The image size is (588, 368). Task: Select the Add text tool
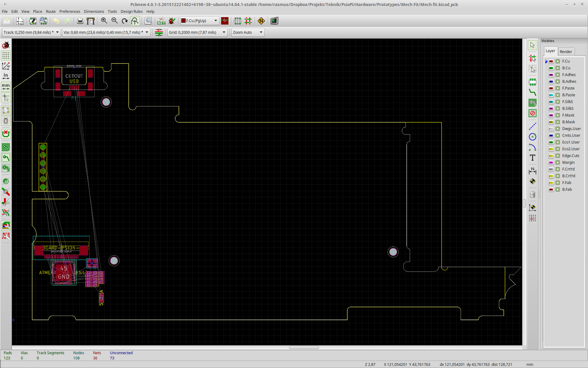pyautogui.click(x=533, y=158)
